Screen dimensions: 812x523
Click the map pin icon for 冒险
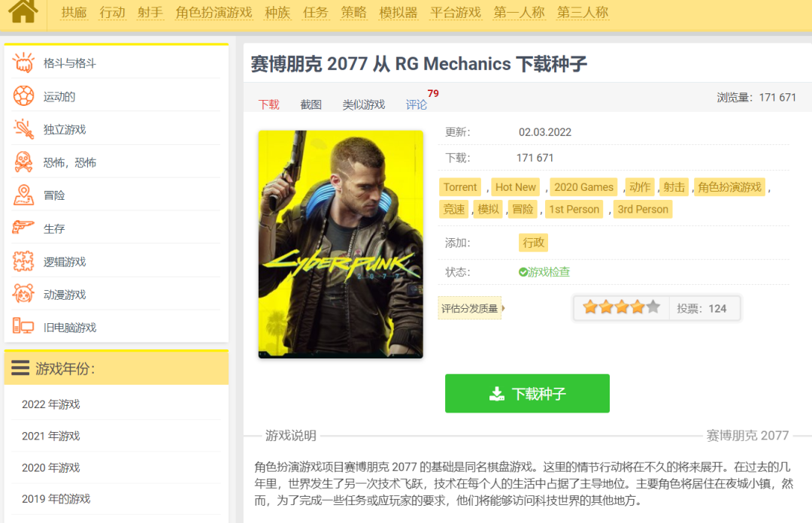point(23,195)
